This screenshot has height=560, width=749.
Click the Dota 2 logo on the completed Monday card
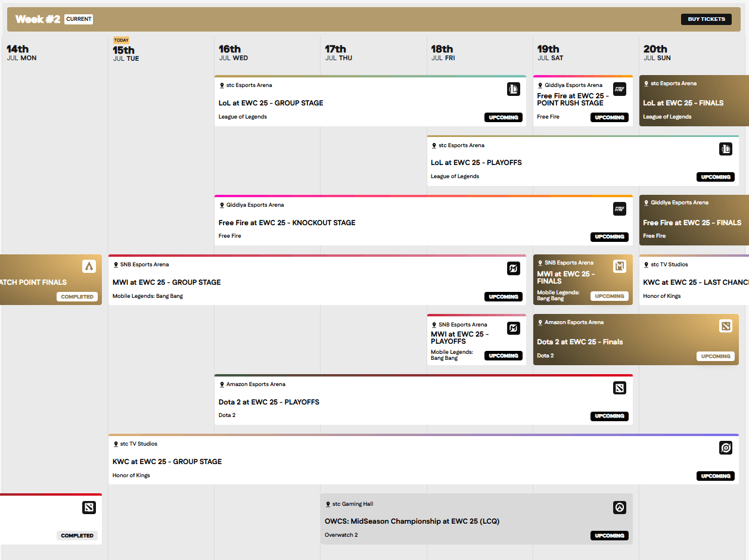(89, 508)
